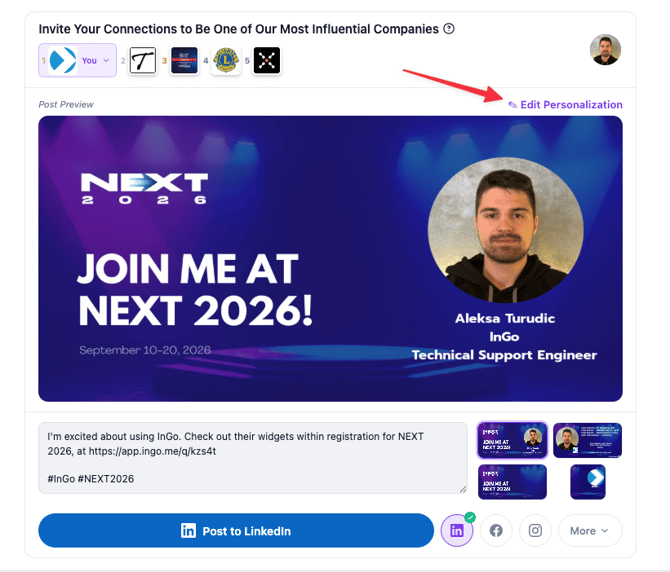Click the '#InGo #NEXT2026' hashtag line
670x572 pixels.
tap(91, 479)
